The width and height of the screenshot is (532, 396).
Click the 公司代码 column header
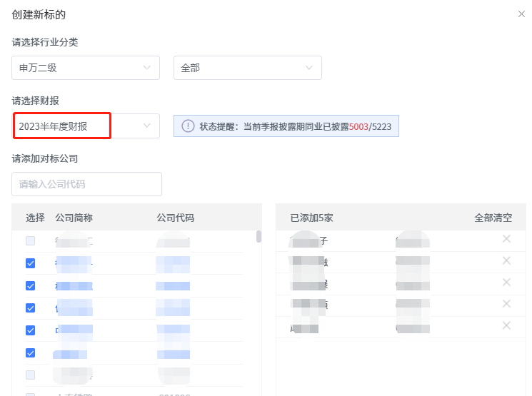(176, 218)
